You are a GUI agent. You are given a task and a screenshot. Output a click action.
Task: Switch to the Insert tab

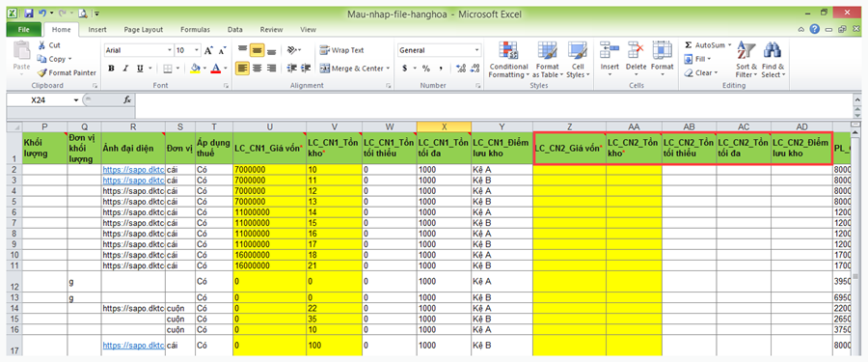[97, 29]
